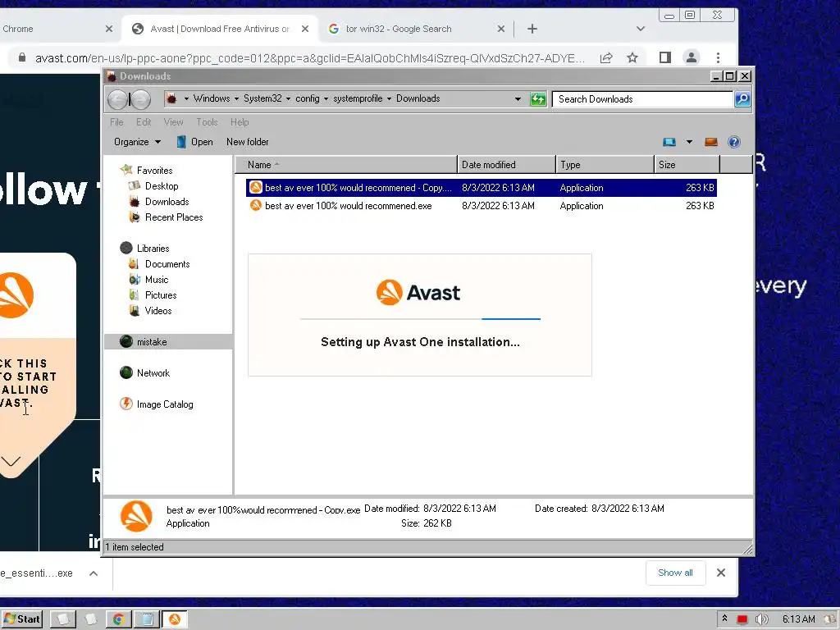This screenshot has height=630, width=840.
Task: Close the Google Search tab
Action: pos(501,29)
